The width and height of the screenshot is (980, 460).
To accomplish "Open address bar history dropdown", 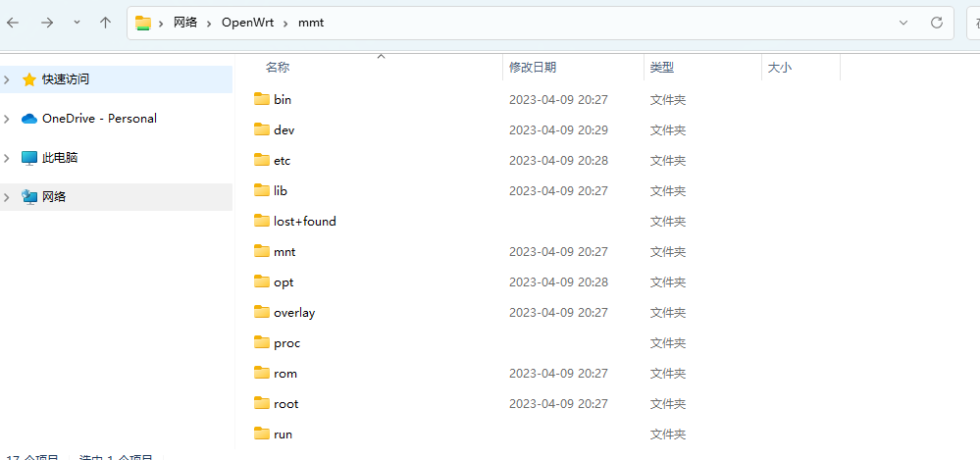I will [903, 24].
